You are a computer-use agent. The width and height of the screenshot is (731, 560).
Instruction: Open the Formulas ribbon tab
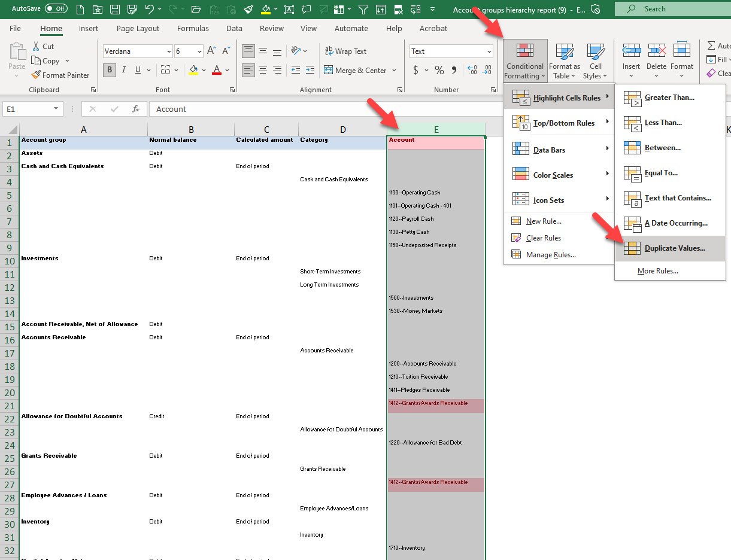point(193,28)
